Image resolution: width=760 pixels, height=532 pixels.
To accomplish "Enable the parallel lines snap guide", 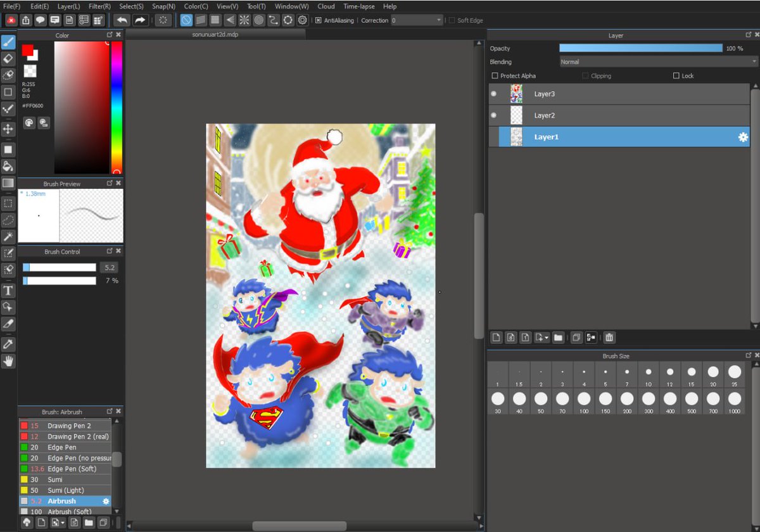I will click(201, 20).
